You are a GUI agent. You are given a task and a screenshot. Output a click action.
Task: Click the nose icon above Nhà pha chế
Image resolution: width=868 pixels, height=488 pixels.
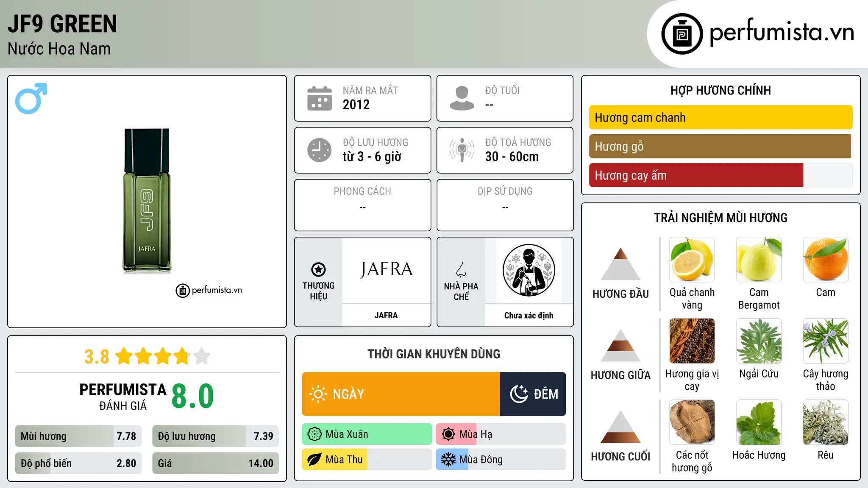(x=461, y=269)
